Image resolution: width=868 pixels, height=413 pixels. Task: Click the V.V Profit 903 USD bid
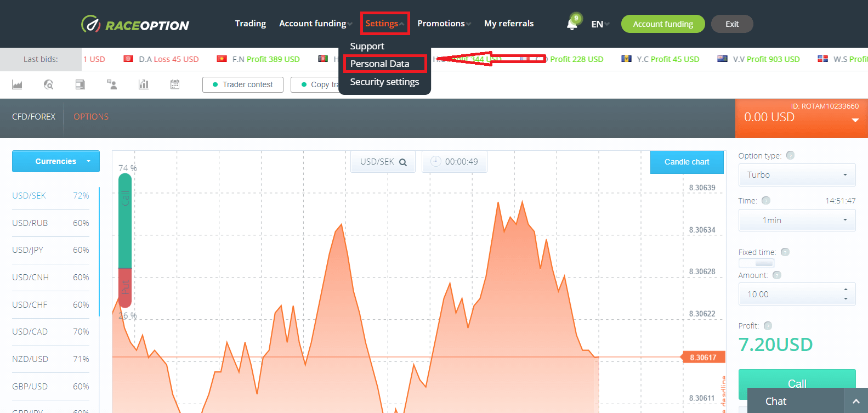coord(758,59)
